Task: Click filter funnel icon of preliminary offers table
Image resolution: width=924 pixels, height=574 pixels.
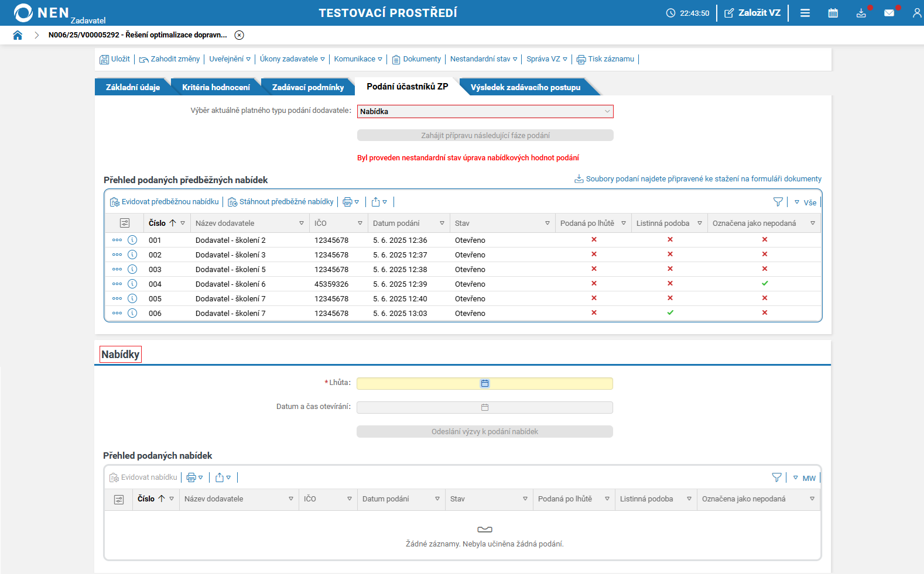Action: [778, 202]
